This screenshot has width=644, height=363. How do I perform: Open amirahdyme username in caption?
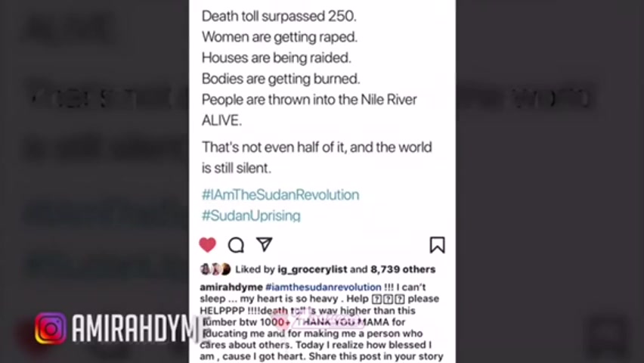coord(231,287)
